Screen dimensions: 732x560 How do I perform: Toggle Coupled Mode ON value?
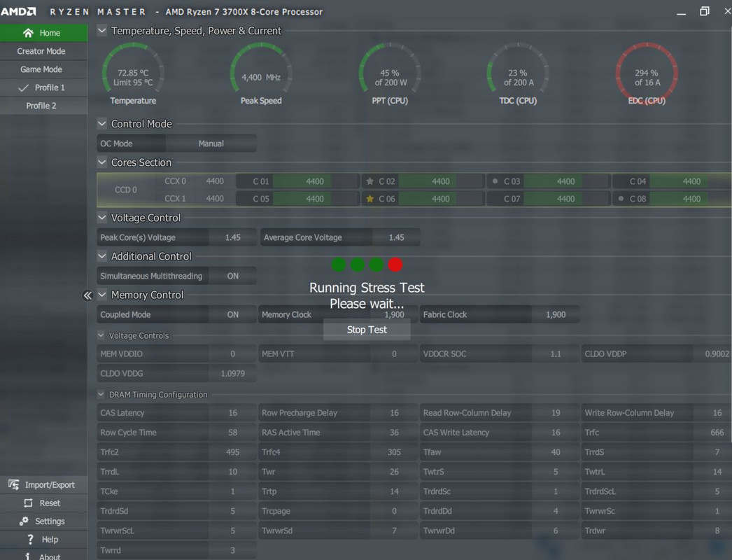(x=232, y=315)
